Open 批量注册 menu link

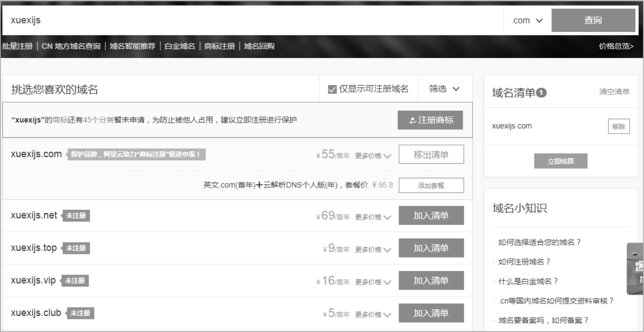coord(17,46)
